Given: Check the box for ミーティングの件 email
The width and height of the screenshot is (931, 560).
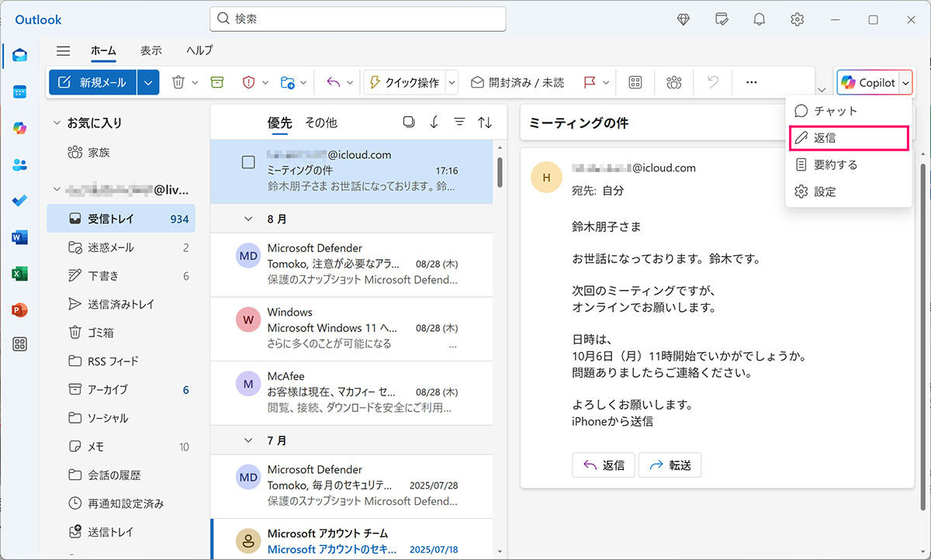Looking at the screenshot, I should [x=248, y=162].
